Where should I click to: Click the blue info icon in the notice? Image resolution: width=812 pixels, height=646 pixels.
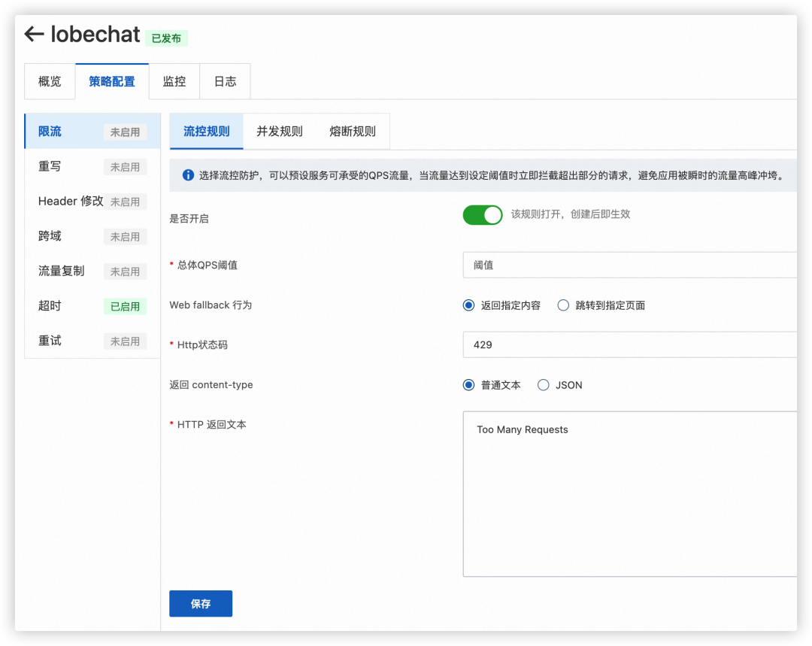[188, 175]
